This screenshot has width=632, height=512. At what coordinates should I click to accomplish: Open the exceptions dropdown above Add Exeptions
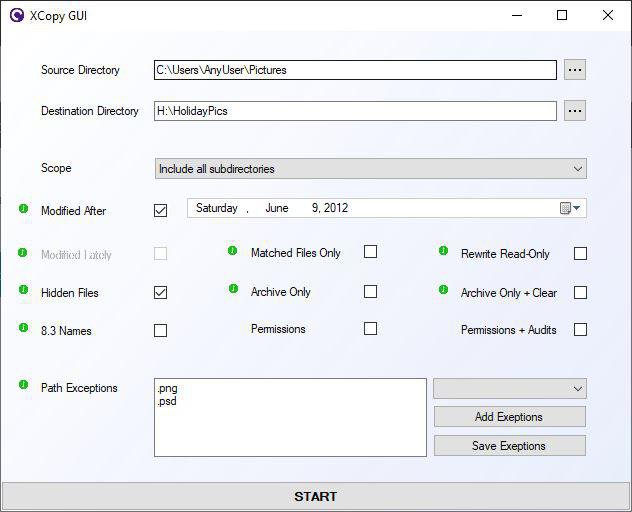click(510, 389)
